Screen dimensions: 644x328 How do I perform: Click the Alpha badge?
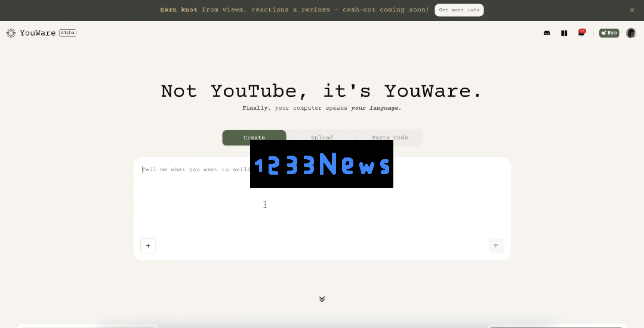(x=68, y=33)
